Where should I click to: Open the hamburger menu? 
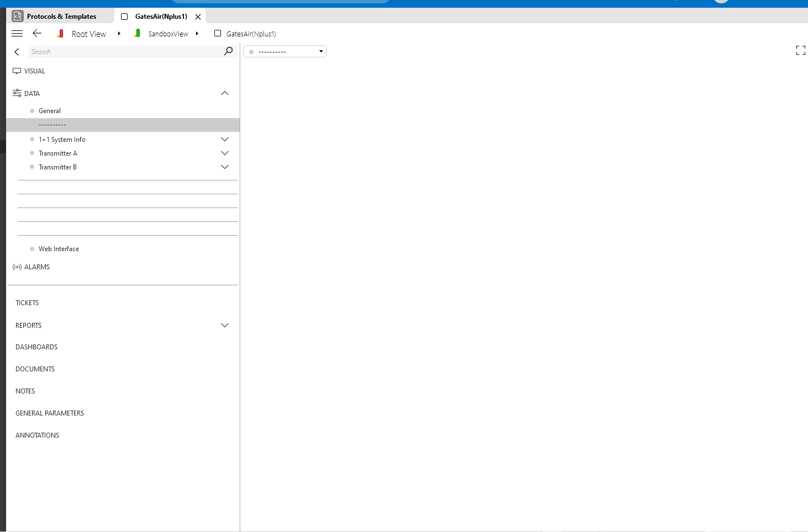click(x=17, y=34)
